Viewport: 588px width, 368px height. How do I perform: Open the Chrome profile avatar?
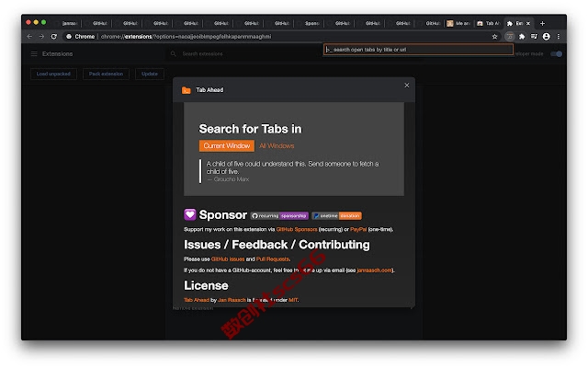pyautogui.click(x=547, y=37)
